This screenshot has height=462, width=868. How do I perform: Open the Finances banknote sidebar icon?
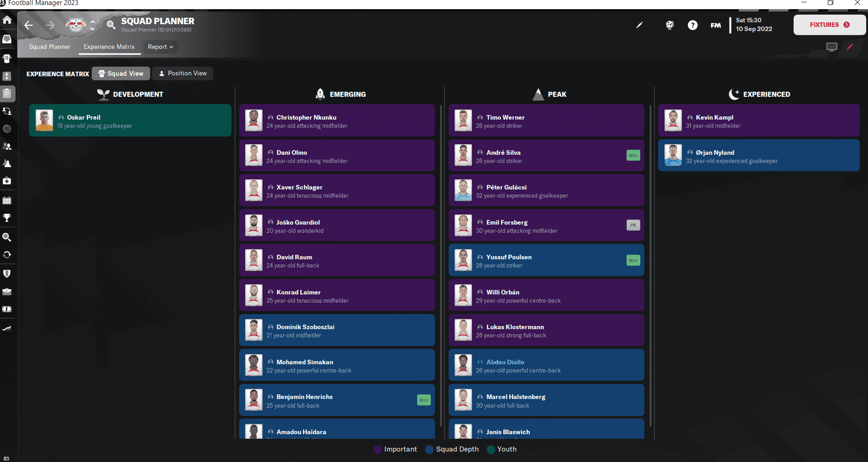7,309
